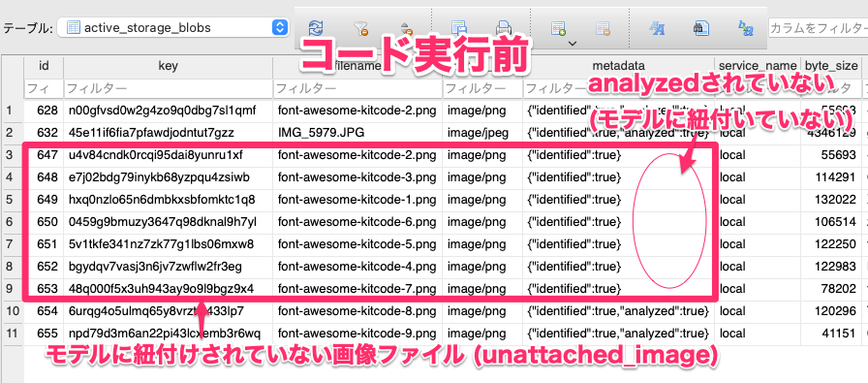Select key hxq0nzlo65n6dmbkxsbfomktc1q8
Screen dimensions: 868x383
169,200
